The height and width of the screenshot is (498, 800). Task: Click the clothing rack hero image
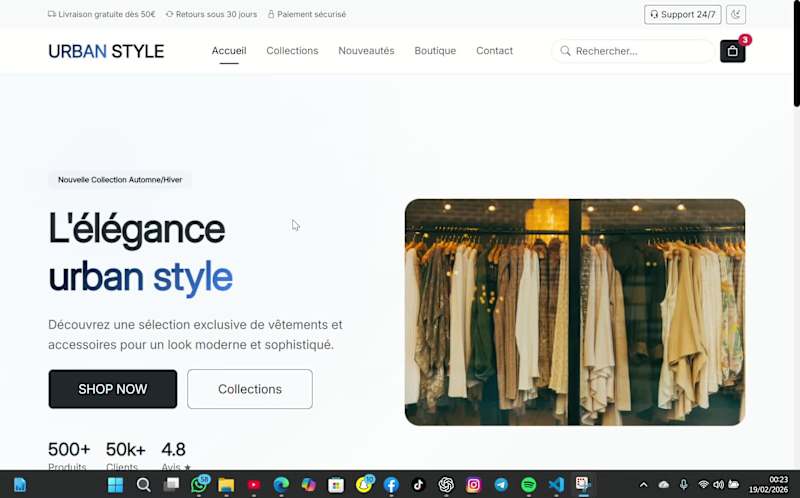click(x=574, y=312)
